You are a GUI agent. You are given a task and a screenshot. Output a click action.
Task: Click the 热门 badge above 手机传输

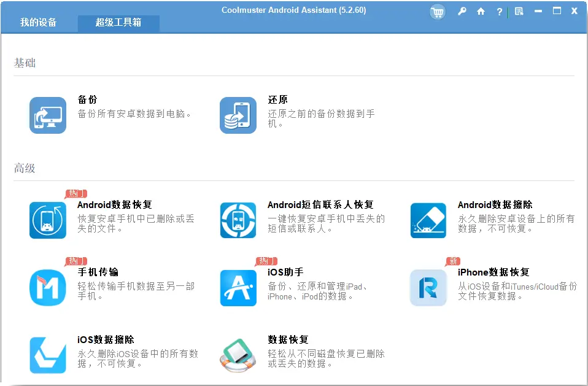77,261
